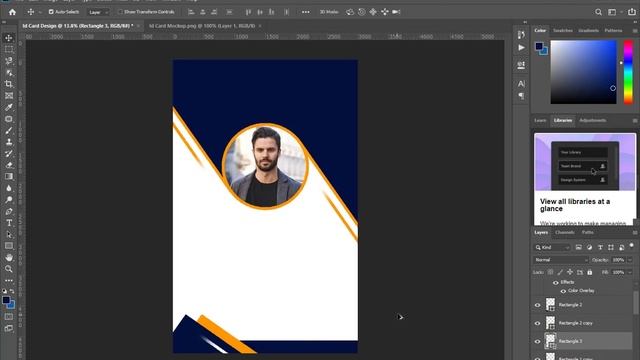
Task: Select the Horizontal Type tool
Action: click(9, 223)
